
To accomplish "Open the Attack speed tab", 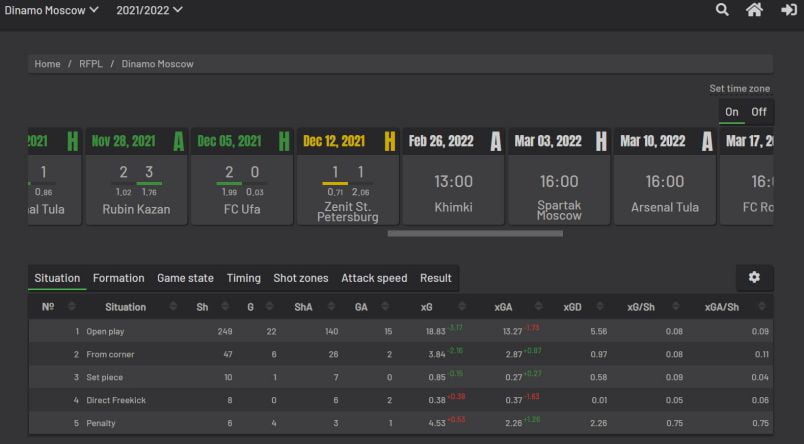I will [x=374, y=278].
